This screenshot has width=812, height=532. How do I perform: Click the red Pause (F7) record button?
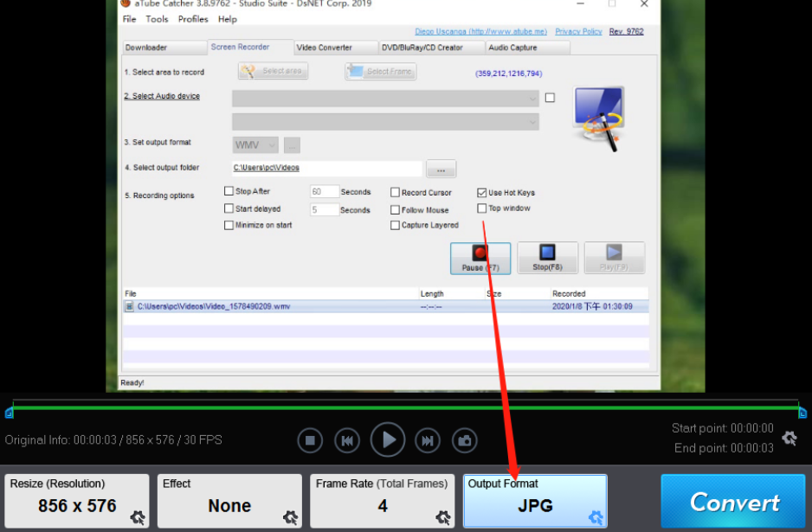tap(480, 259)
